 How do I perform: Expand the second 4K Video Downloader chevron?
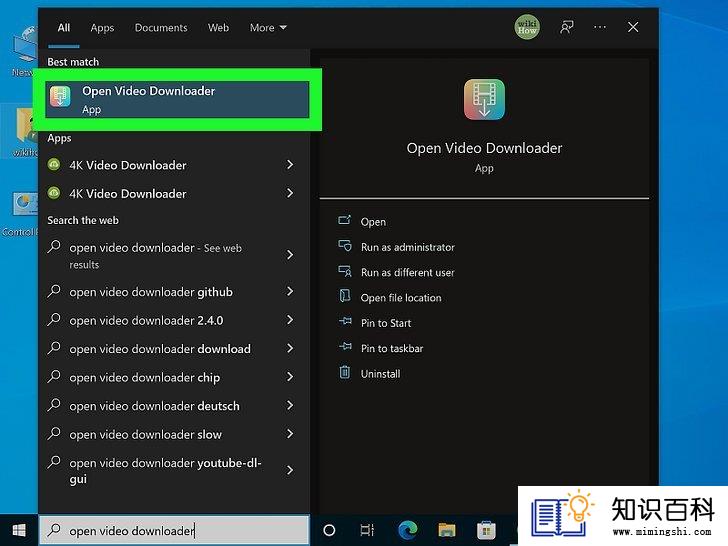click(x=290, y=193)
